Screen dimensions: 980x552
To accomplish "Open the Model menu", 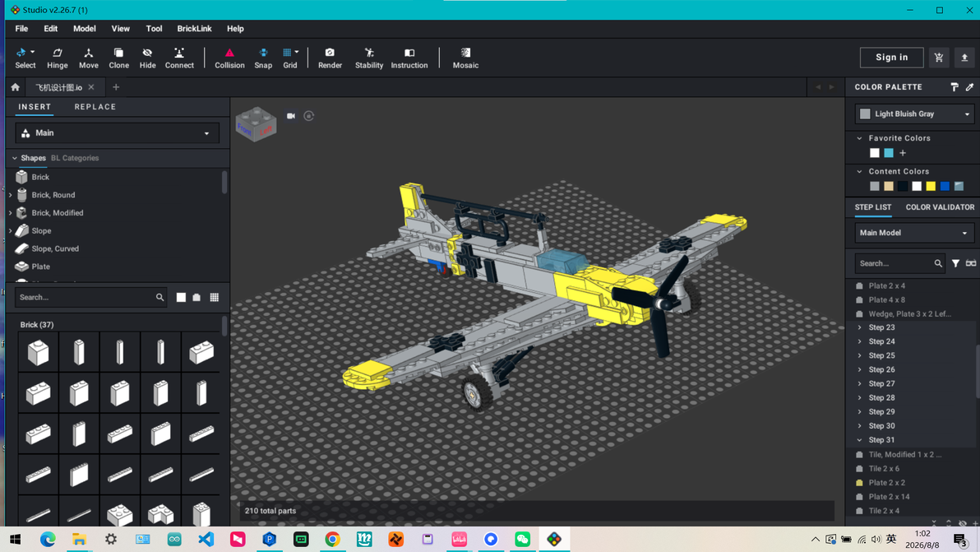I will (85, 29).
